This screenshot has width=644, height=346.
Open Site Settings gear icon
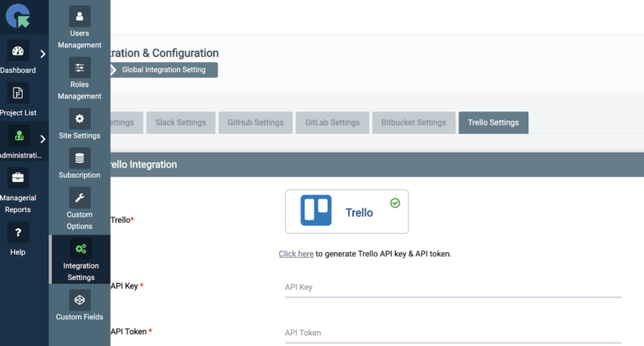80,118
